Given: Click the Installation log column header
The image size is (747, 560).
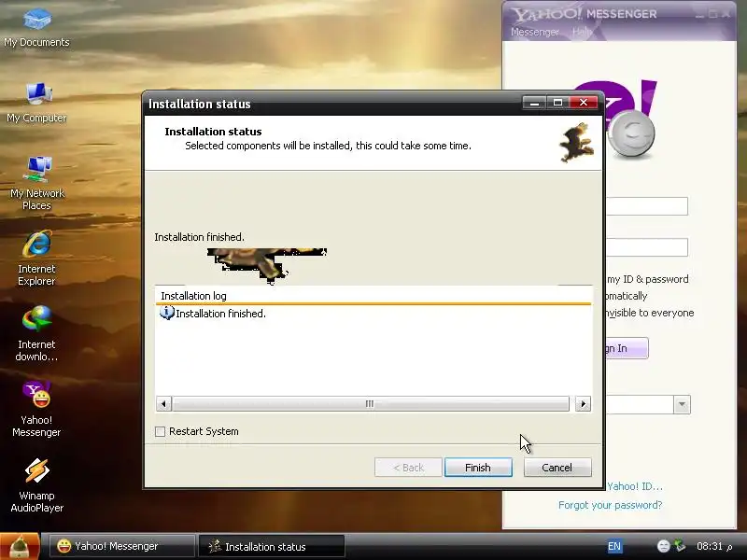Looking at the screenshot, I should pos(373,296).
